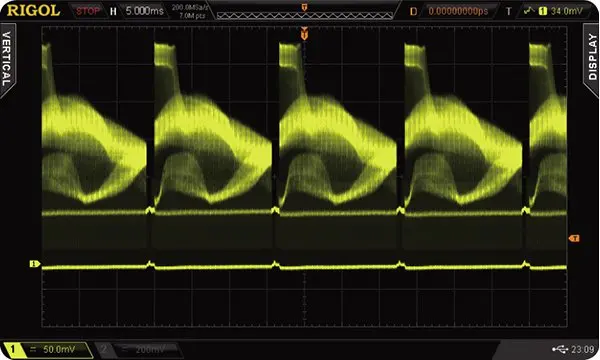Screen dimensions: 600x360
Task: Click the orange T marker atop the graticule
Action: (304, 33)
